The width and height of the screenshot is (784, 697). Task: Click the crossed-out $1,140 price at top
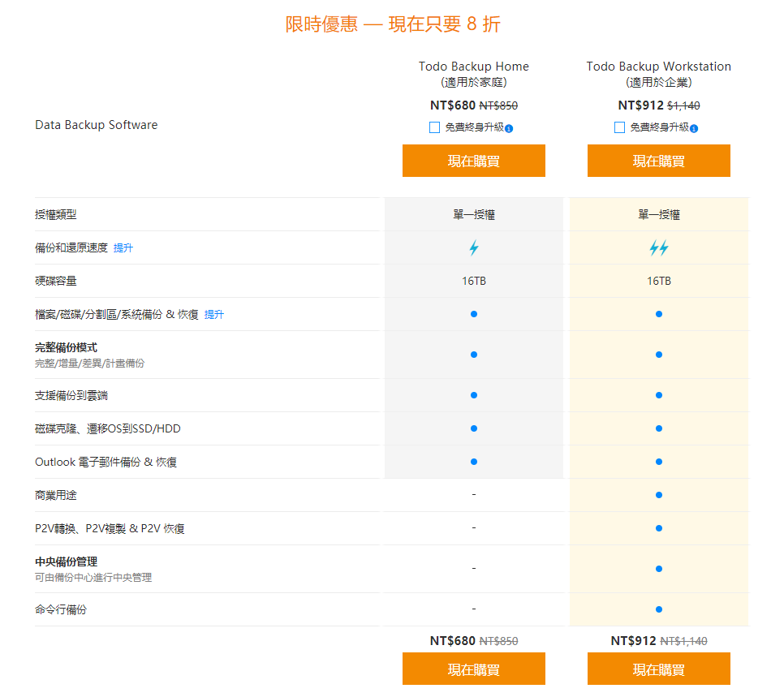(x=683, y=106)
